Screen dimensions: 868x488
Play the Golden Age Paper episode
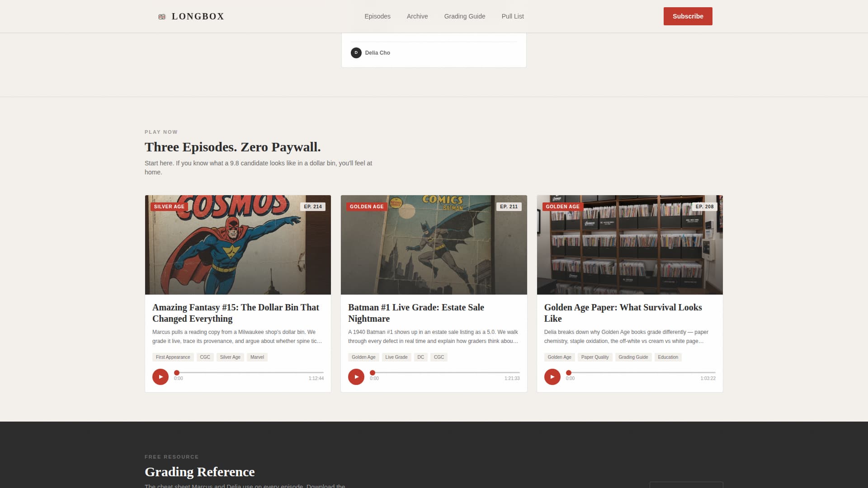pos(552,377)
